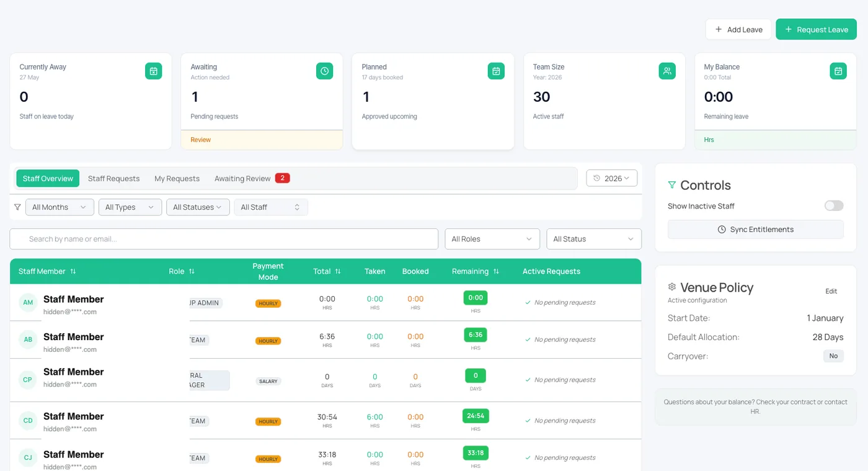Click the 30:54 total hours value
Screen dimensions: 868x471
(327, 417)
